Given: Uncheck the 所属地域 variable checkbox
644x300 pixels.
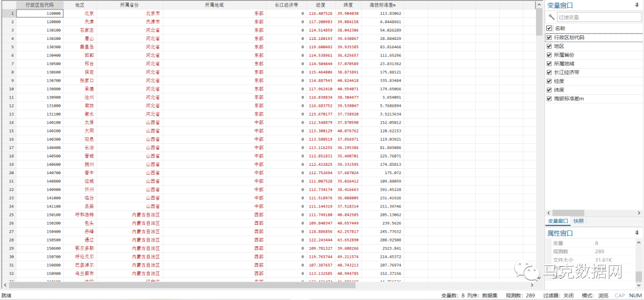Looking at the screenshot, I should [549, 64].
